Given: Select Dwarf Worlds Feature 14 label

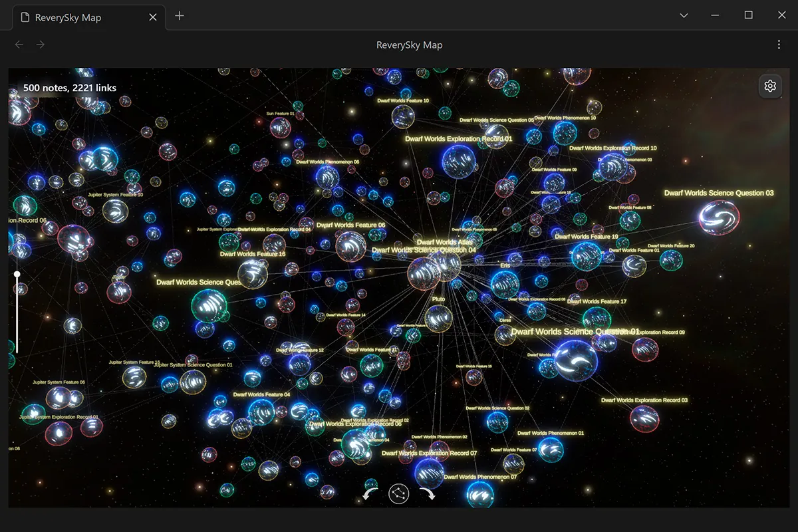Looking at the screenshot, I should pos(345,315).
